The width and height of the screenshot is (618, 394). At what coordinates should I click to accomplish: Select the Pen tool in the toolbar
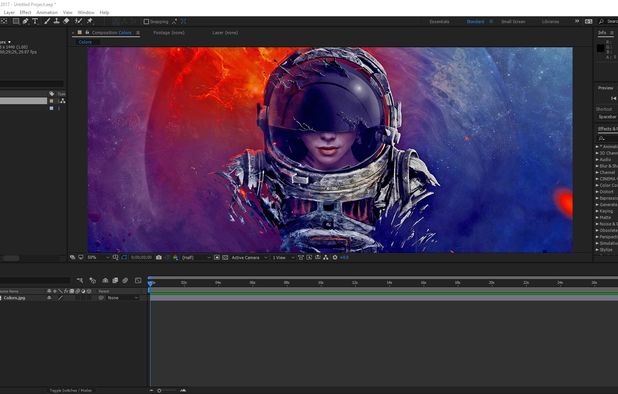(x=26, y=21)
